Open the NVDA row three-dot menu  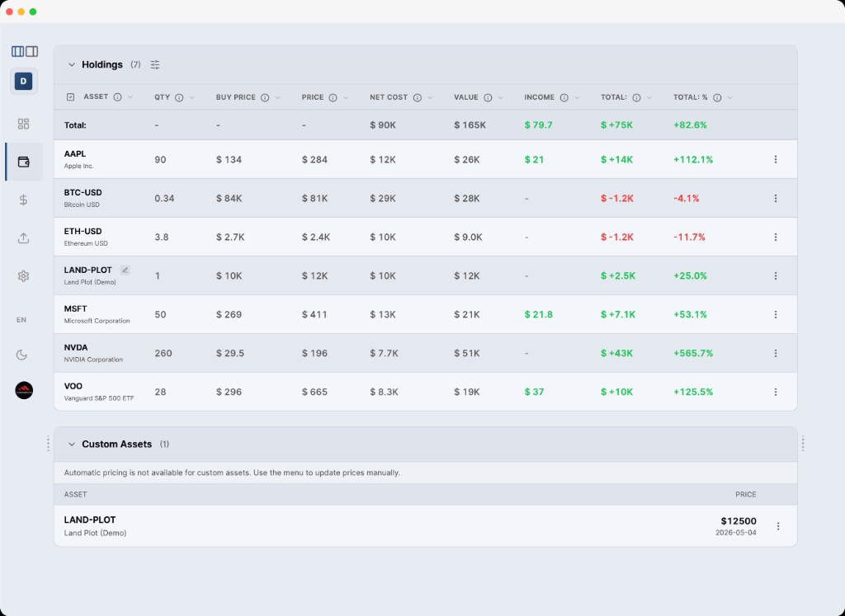click(x=776, y=353)
